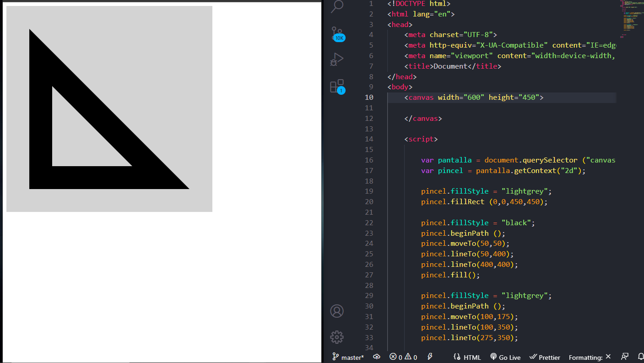The image size is (644, 363).
Task: Open the Search view in activity bar
Action: click(337, 6)
